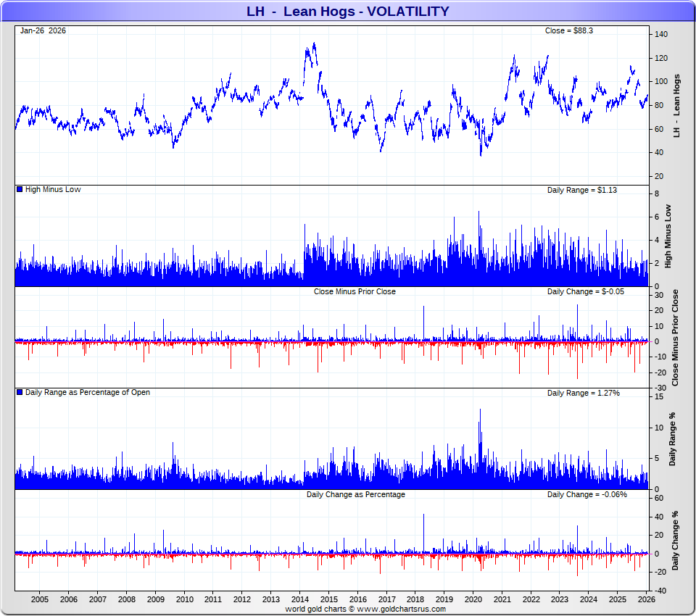This screenshot has height=616, width=696.
Task: Click the 2026 year label on the time axis
Action: [x=646, y=599]
